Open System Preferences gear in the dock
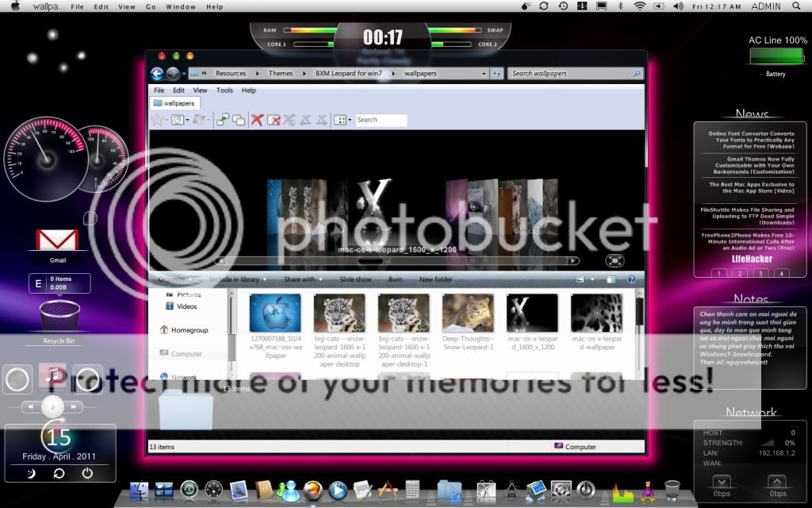812x508 pixels. coord(561,490)
